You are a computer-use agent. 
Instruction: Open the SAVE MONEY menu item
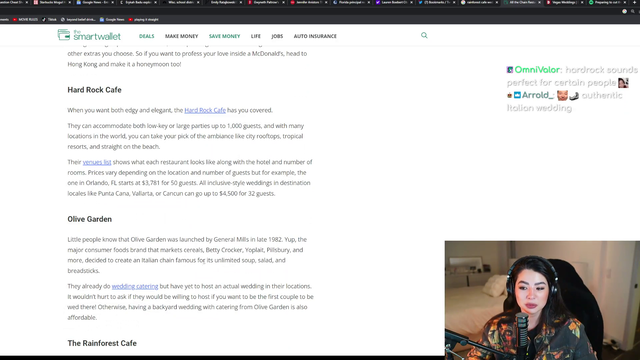click(224, 36)
